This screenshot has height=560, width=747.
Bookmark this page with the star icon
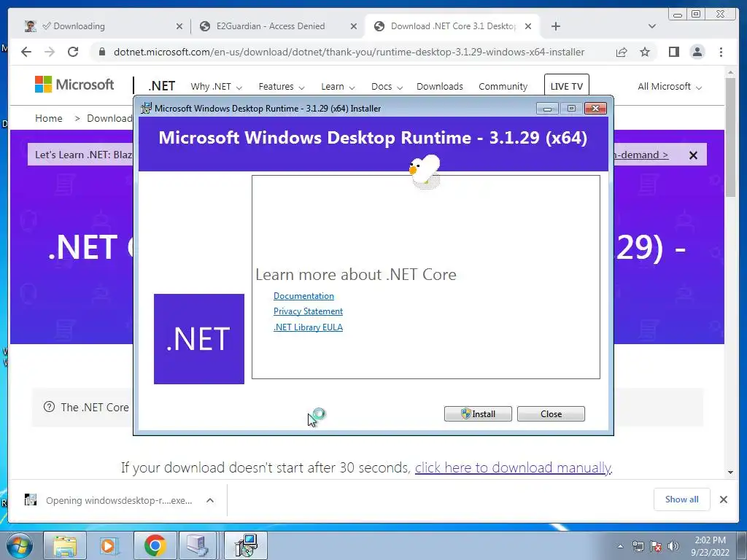coord(645,52)
